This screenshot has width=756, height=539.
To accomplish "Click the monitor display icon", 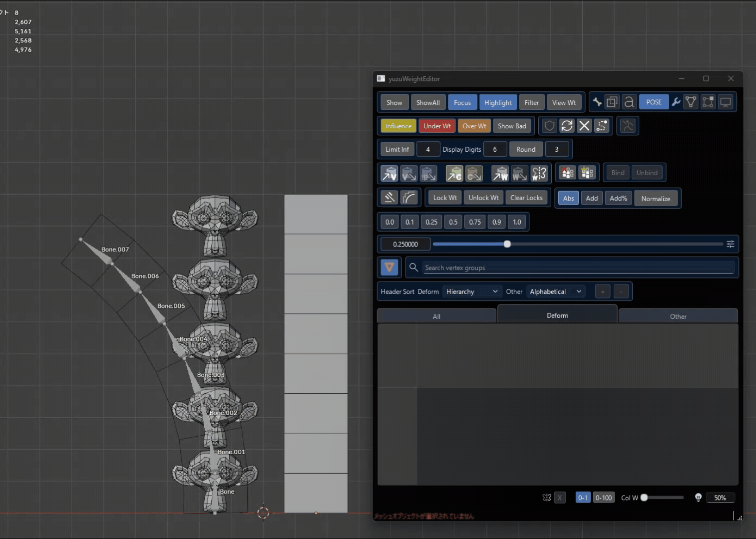I will pyautogui.click(x=726, y=102).
